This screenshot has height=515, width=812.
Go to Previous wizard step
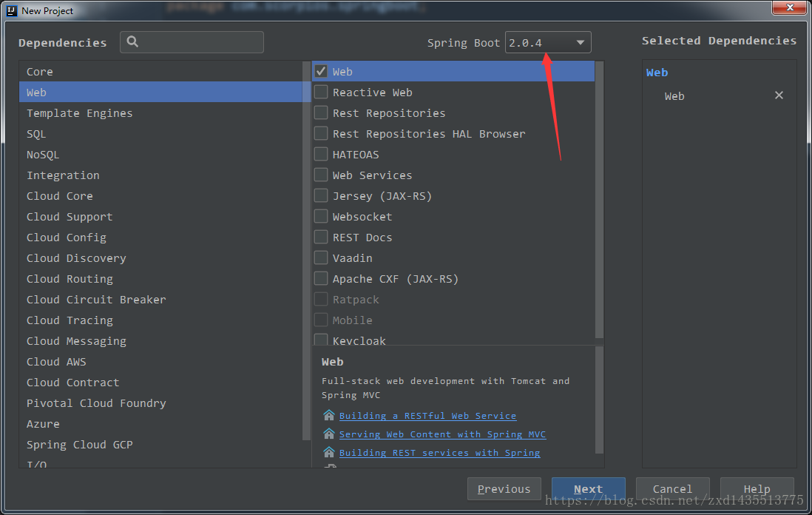click(x=504, y=488)
